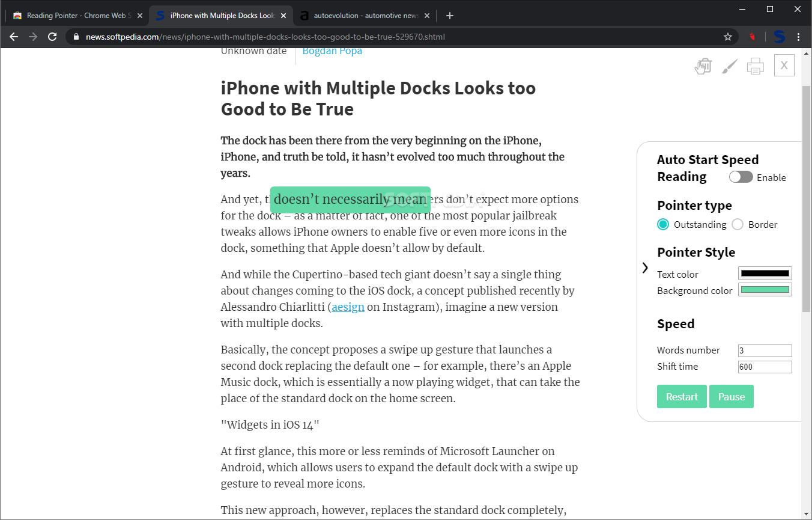Open the Bogdan Popa author link
The height and width of the screenshot is (520, 812).
point(332,51)
